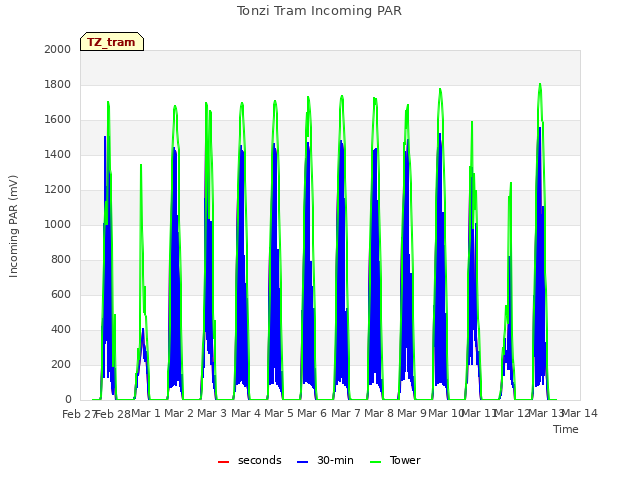Screen dimensions: 640x480
Task: Select the 'seconds' legend label
Action: click(260, 460)
